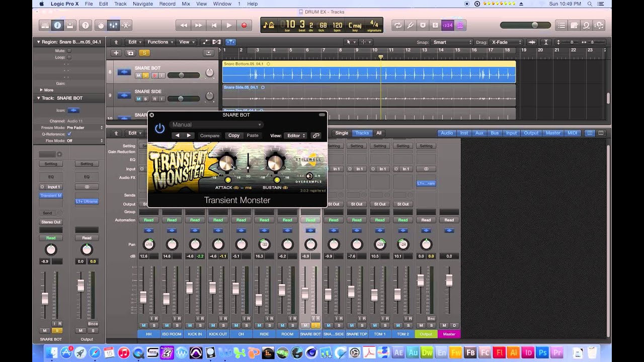Image resolution: width=644 pixels, height=362 pixels.
Task: Toggle Smart Controls knob button
Action: click(101, 25)
